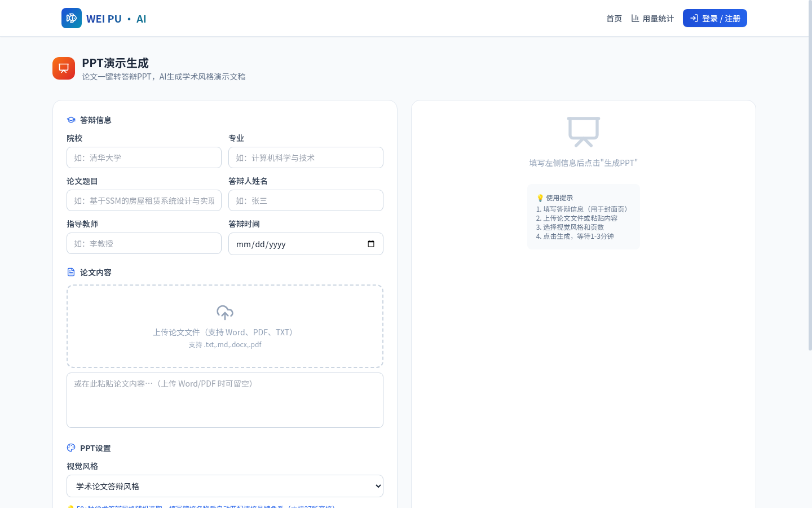Click the cloud upload icon

coord(225,312)
